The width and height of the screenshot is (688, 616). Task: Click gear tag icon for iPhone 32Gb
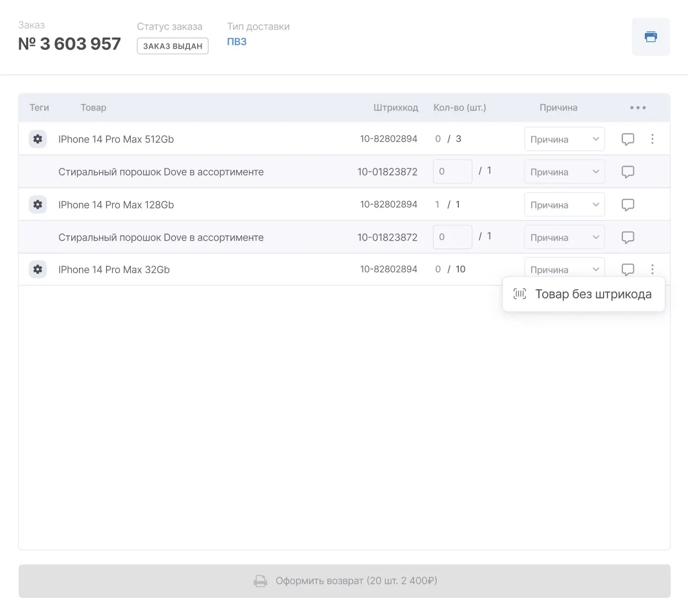point(38,269)
